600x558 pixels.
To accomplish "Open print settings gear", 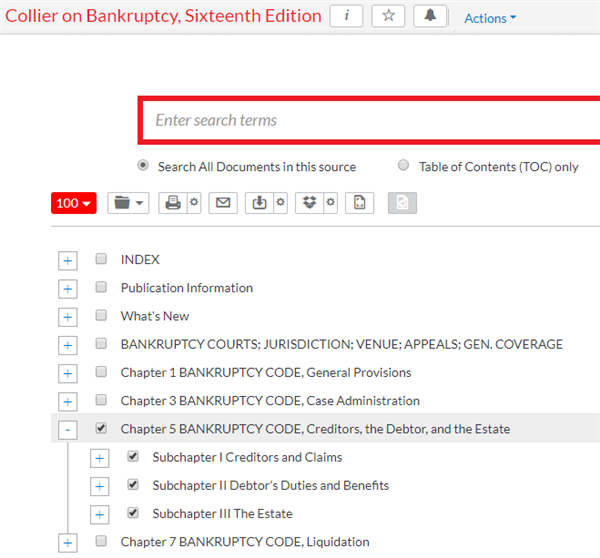I will tap(194, 202).
